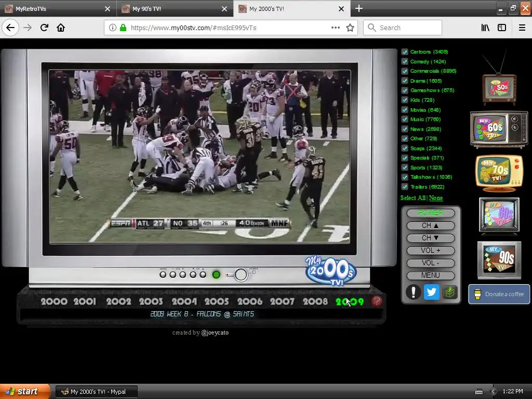Share via the Twitter bird icon
Viewport: 532px width, 399px height.
[431, 292]
